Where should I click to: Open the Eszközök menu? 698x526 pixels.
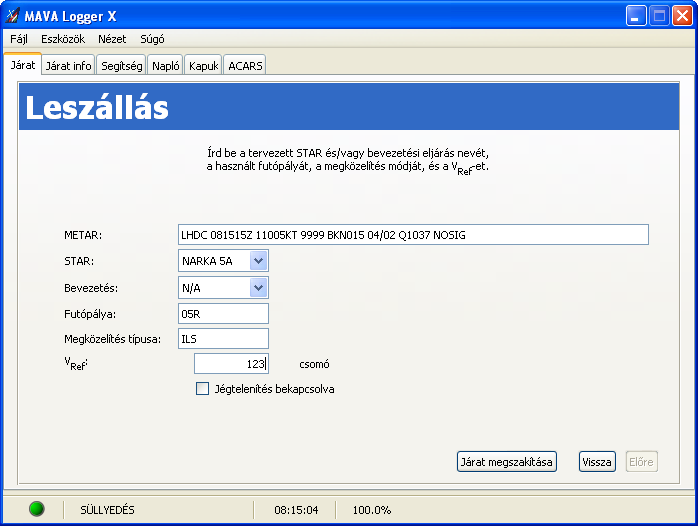63,39
